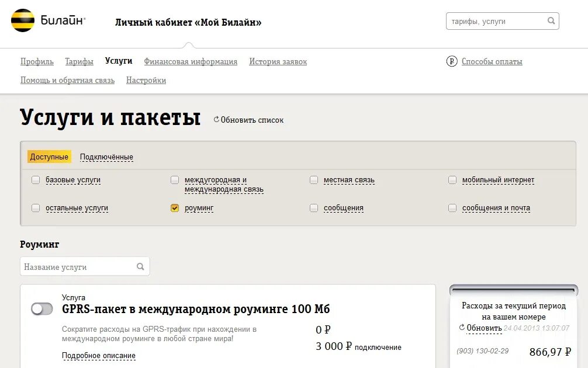Screen dimensions: 588x368
Task: Check the местная связь checkbox
Action: [314, 180]
